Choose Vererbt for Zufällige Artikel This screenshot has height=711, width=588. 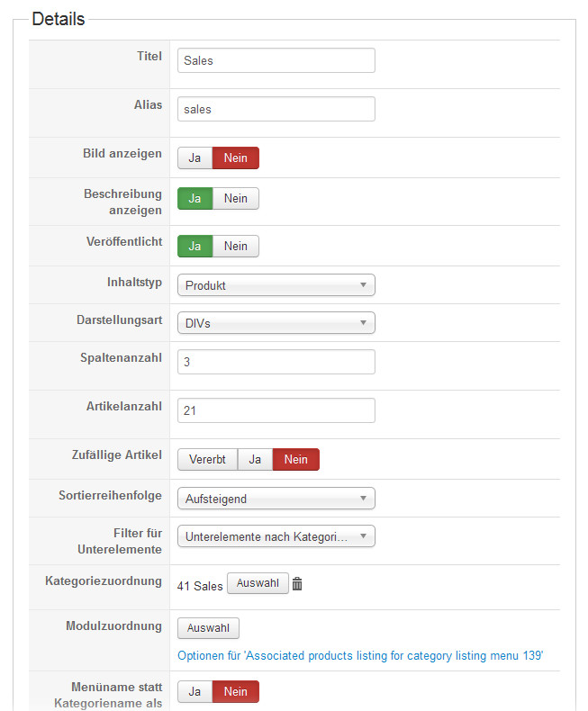(x=207, y=460)
